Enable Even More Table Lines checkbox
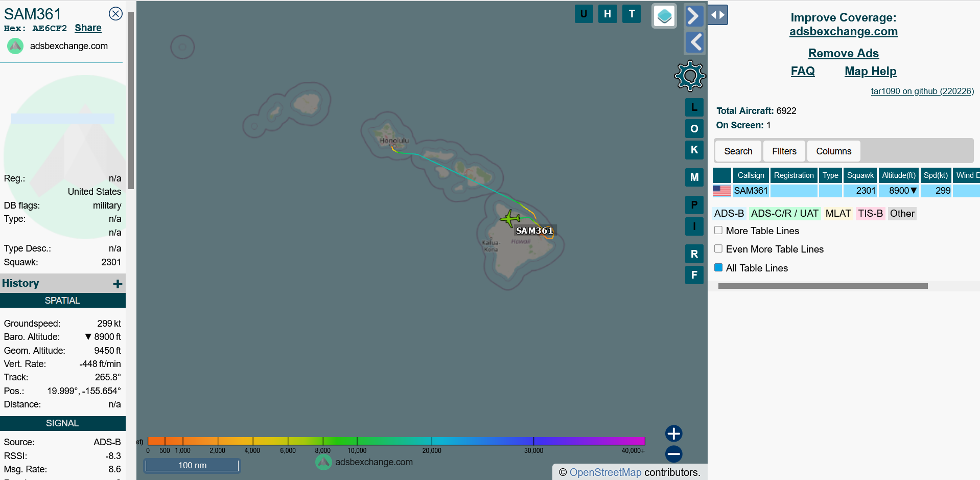 click(x=718, y=249)
